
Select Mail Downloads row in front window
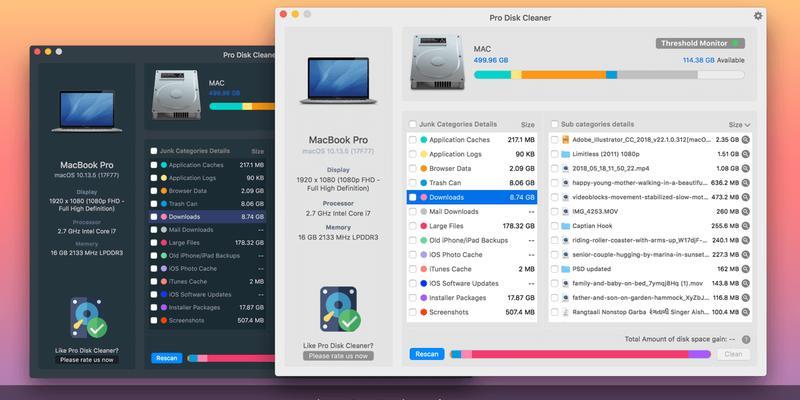[471, 211]
